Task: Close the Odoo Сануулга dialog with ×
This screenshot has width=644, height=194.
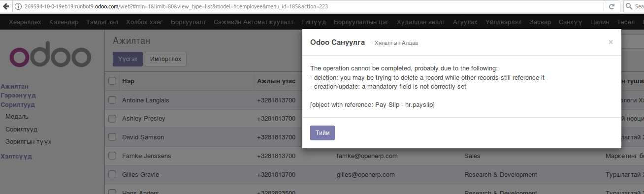Action: pyautogui.click(x=611, y=42)
